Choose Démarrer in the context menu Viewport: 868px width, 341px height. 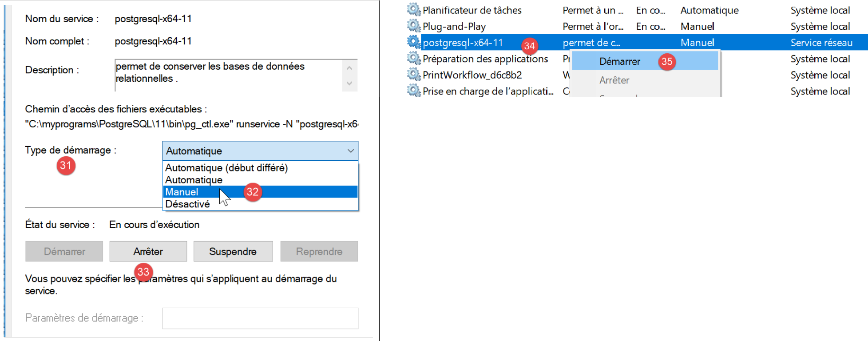point(619,61)
